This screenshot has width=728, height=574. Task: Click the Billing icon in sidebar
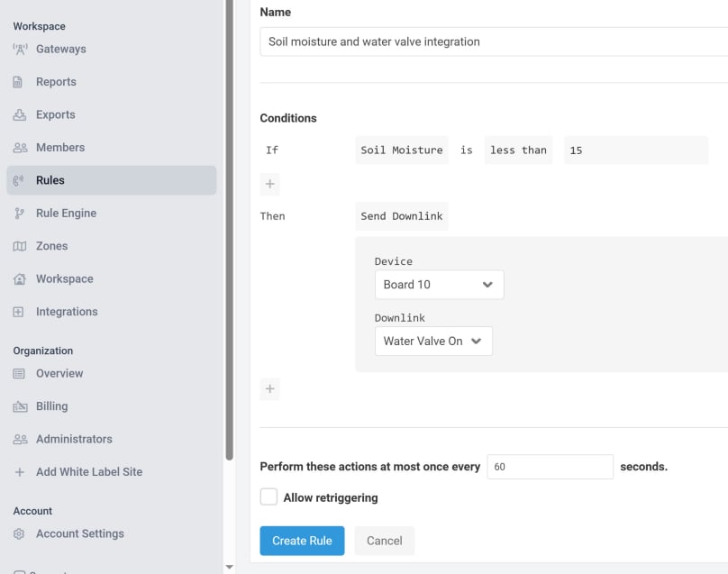[20, 406]
